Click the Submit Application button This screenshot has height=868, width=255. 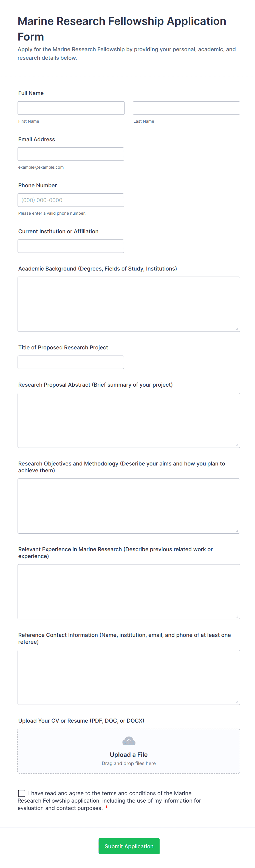129,846
